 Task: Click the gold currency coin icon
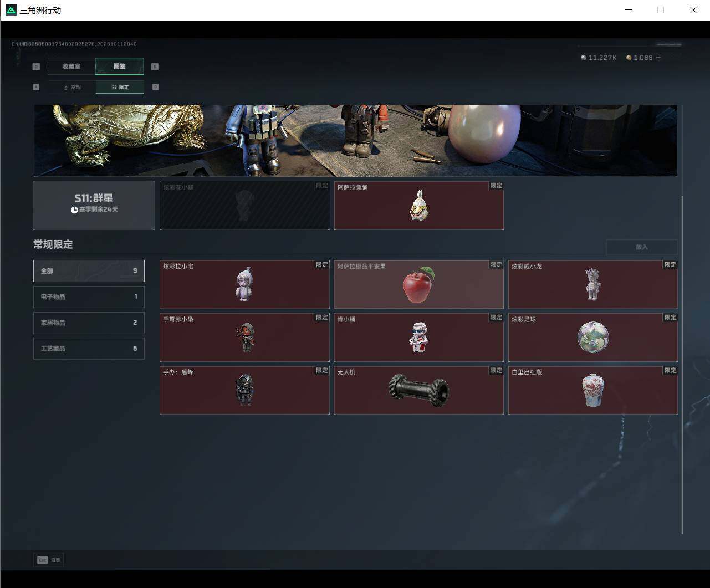pos(629,58)
